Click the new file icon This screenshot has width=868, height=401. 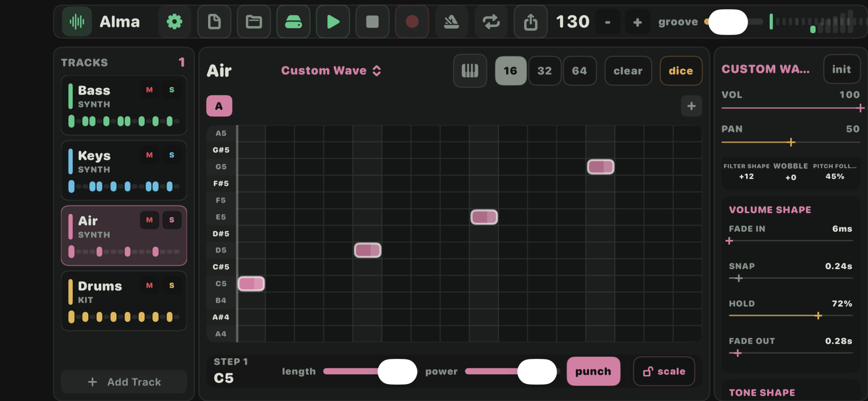[214, 22]
